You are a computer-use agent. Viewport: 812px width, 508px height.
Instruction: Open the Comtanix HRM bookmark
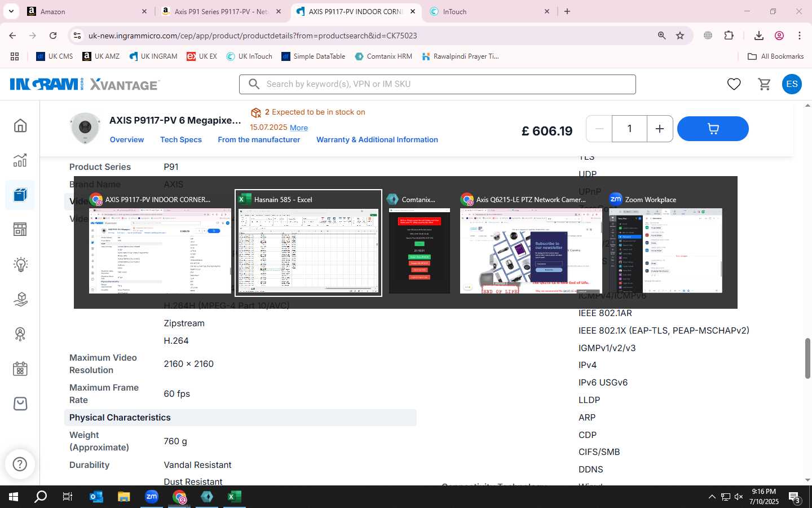coord(383,56)
